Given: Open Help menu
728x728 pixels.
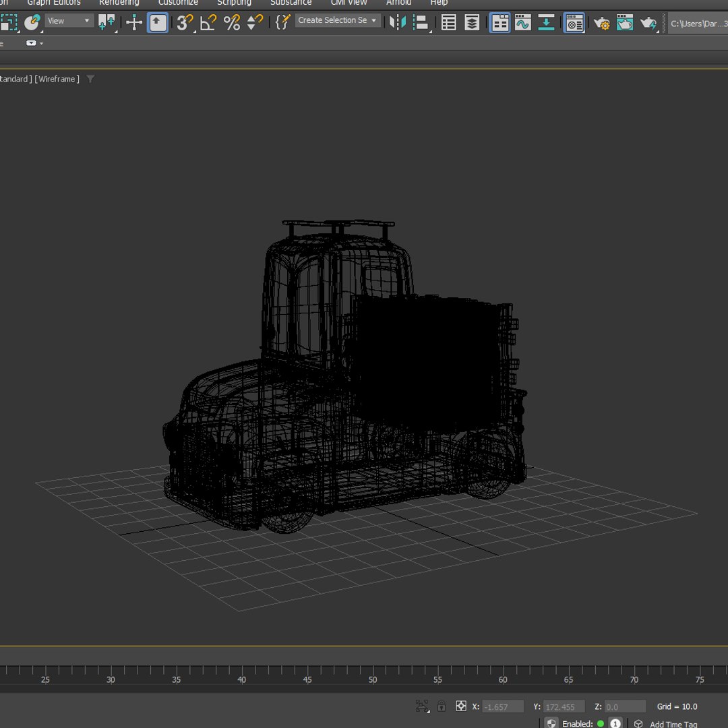Looking at the screenshot, I should 439,3.
